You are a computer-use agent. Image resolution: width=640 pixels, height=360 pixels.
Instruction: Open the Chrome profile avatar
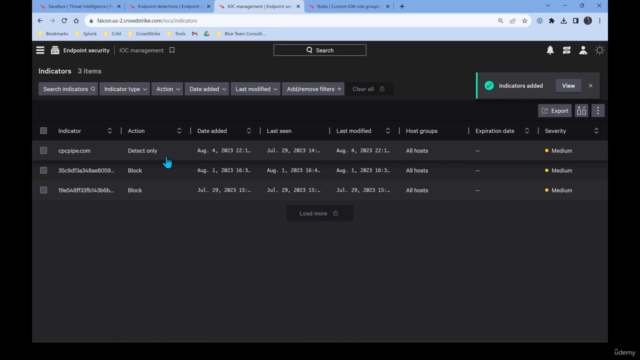click(588, 21)
